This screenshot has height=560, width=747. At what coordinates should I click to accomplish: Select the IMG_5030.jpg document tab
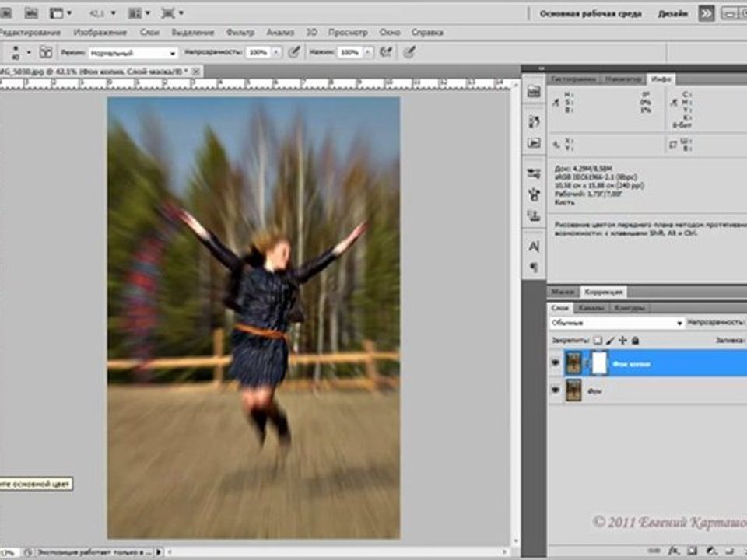tap(95, 72)
